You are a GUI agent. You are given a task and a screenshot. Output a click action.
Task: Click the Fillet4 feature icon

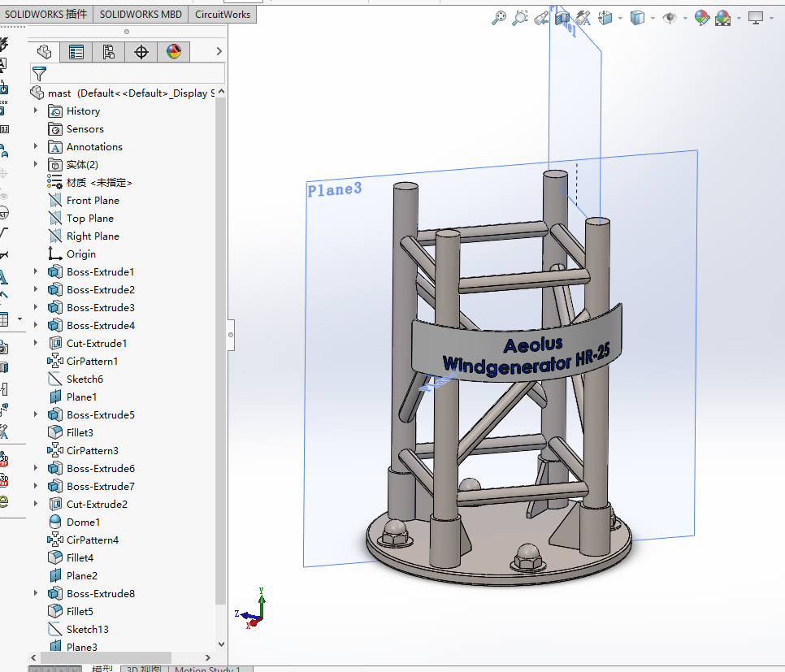coord(55,557)
